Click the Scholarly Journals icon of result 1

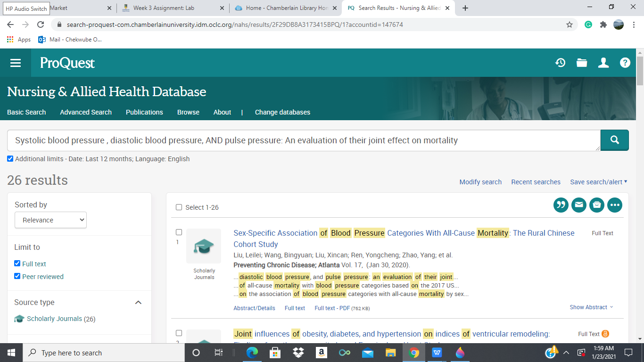[x=204, y=246]
